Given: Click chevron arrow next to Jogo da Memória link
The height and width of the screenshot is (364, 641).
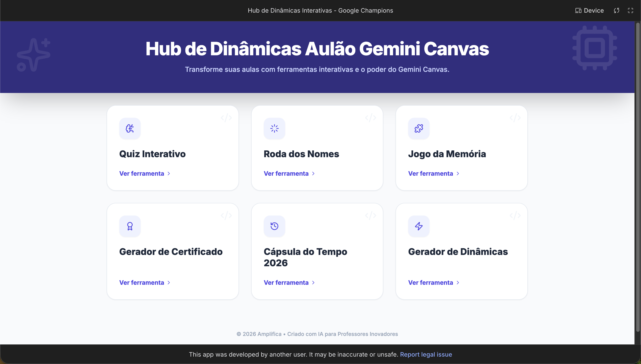Looking at the screenshot, I should (458, 174).
